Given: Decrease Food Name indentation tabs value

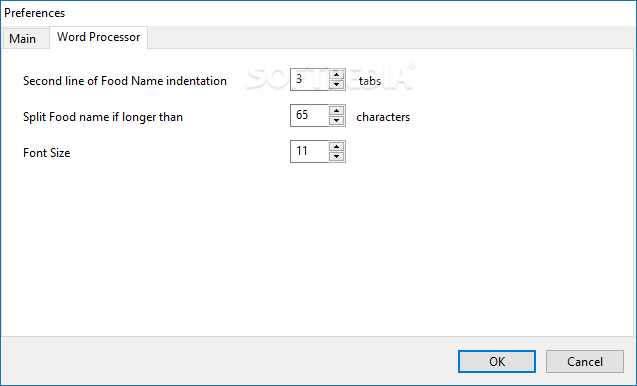Looking at the screenshot, I should [x=336, y=85].
